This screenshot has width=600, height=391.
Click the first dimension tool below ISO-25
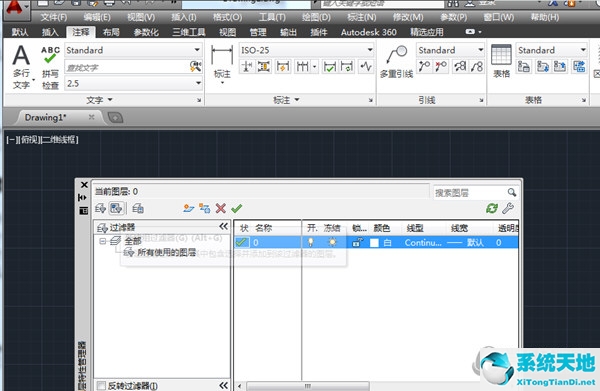[246, 67]
